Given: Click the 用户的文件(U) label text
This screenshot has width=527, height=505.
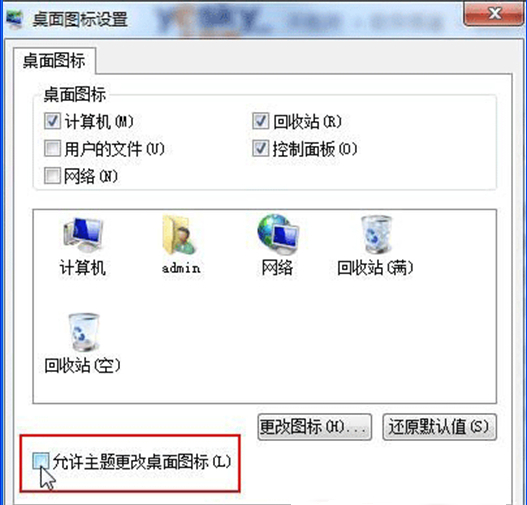Looking at the screenshot, I should click(114, 149).
